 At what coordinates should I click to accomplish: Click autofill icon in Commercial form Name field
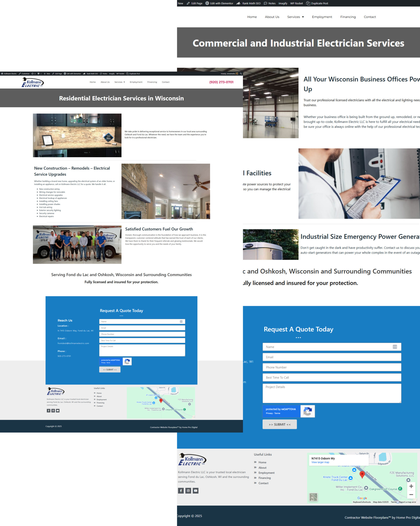(x=395, y=347)
